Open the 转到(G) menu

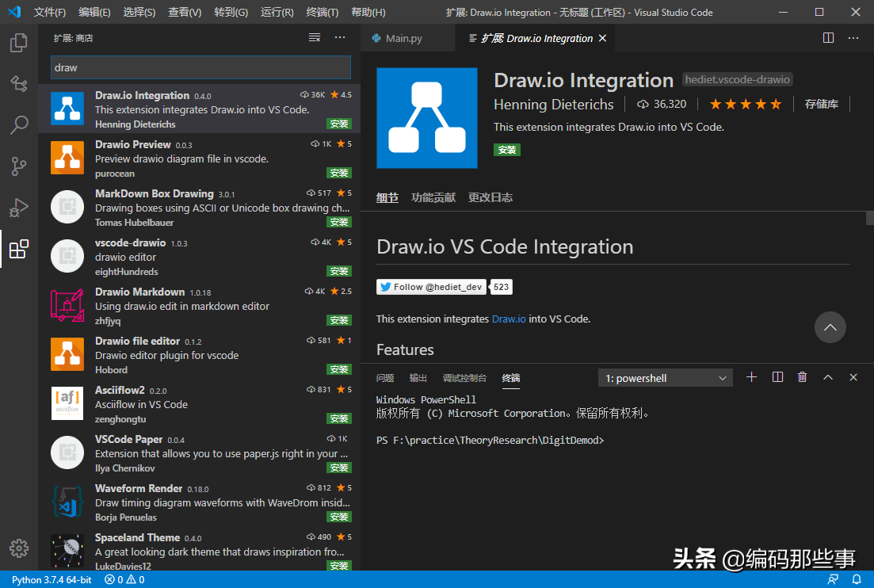tap(231, 12)
